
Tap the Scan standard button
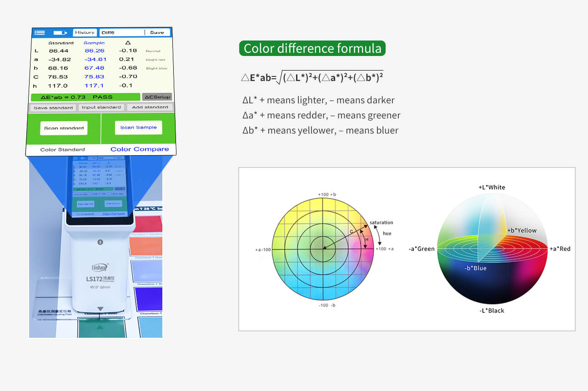pyautogui.click(x=63, y=128)
